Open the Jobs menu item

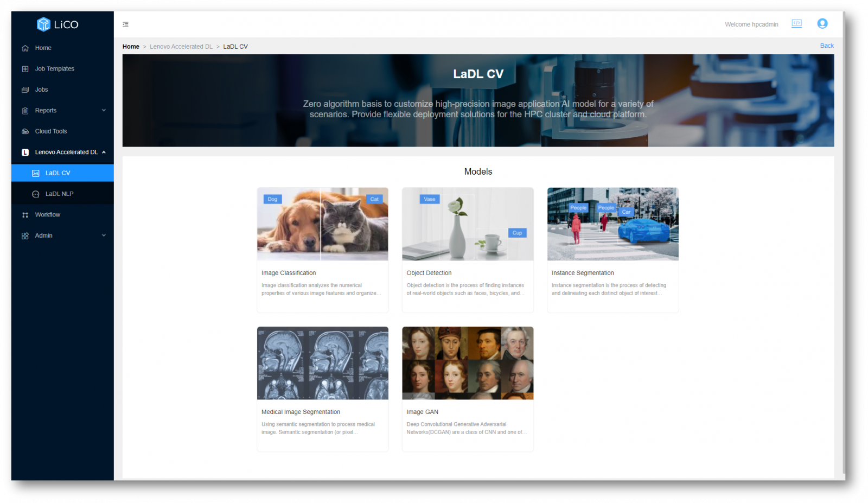[41, 90]
